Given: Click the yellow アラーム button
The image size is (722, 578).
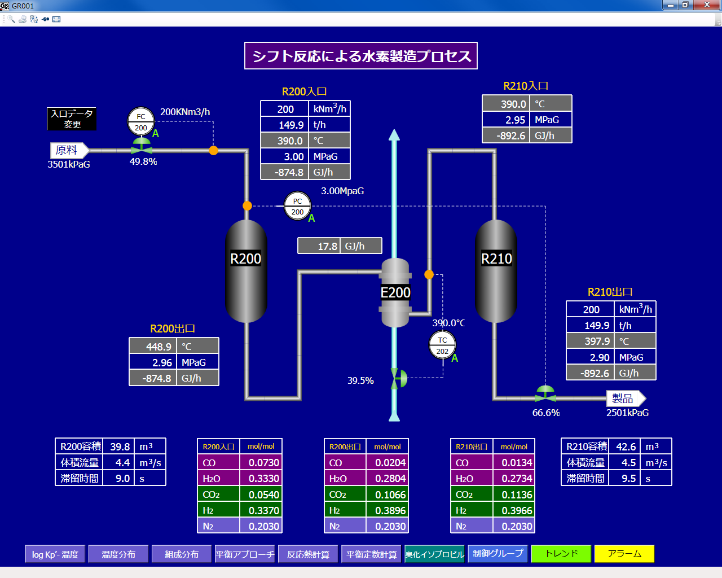Looking at the screenshot, I should pos(624,553).
